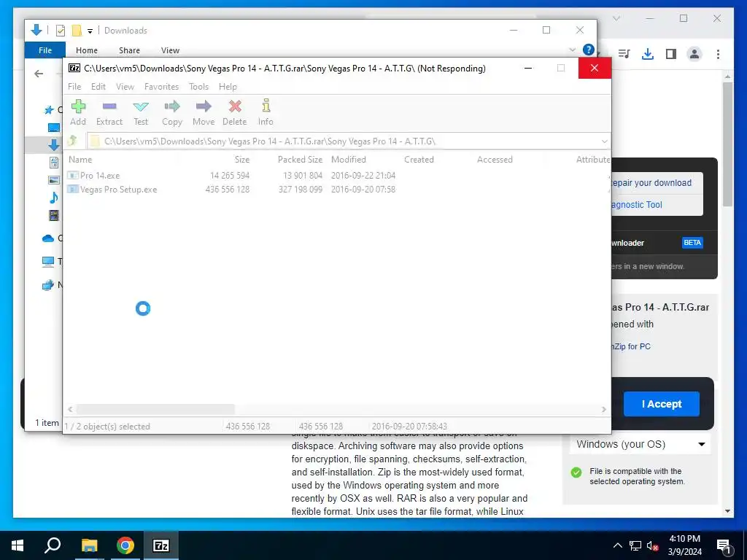Screen dimensions: 747x560
Task: Click the horizontal scrollbar right arrow
Action: pos(603,409)
